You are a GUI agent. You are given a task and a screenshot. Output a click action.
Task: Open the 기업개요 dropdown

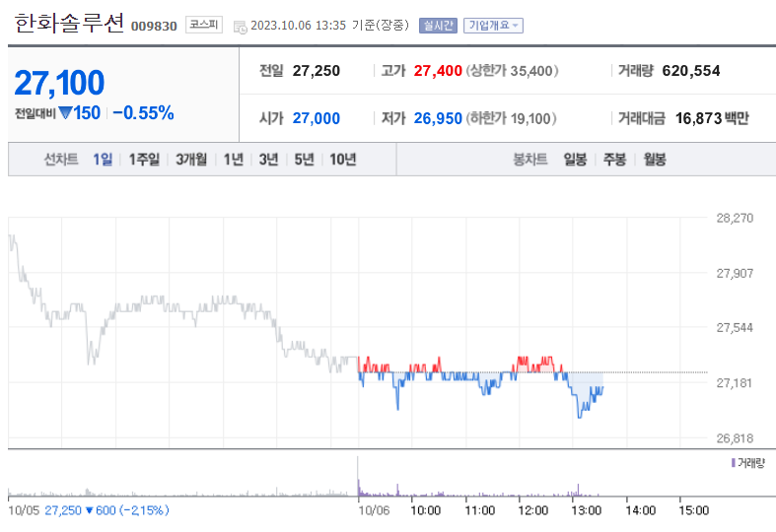tap(493, 26)
